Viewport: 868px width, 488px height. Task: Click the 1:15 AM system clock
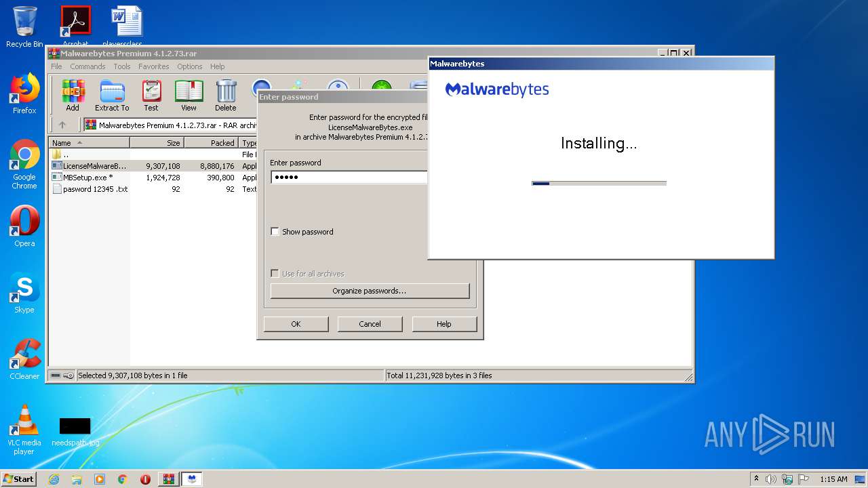pyautogui.click(x=833, y=479)
